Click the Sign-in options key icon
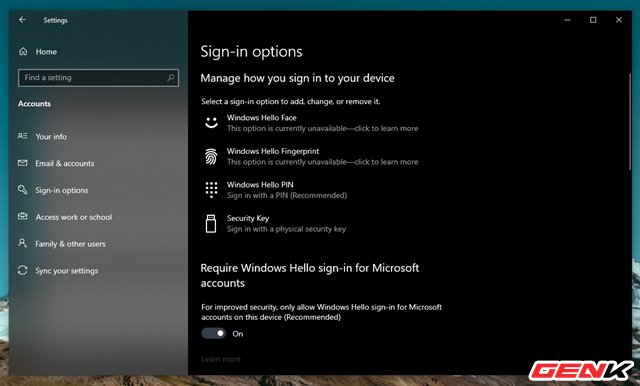Viewport: 640px width, 386px height. point(22,190)
